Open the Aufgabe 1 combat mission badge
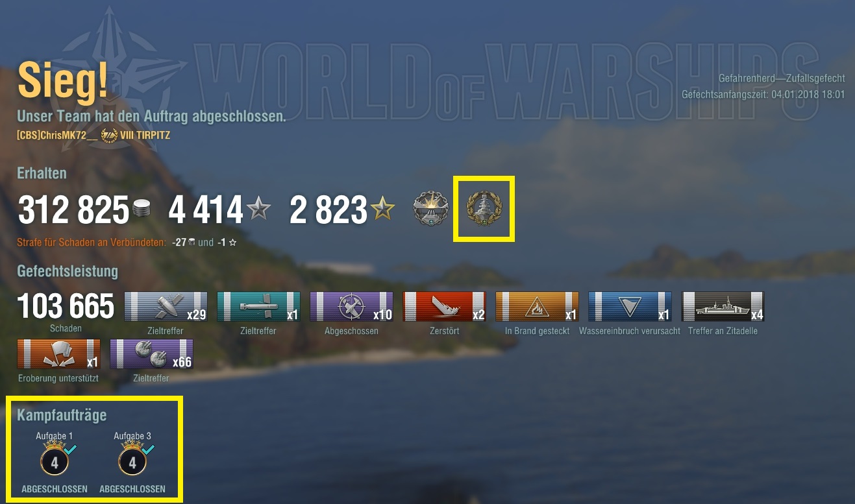This screenshot has height=504, width=855. pyautogui.click(x=55, y=460)
